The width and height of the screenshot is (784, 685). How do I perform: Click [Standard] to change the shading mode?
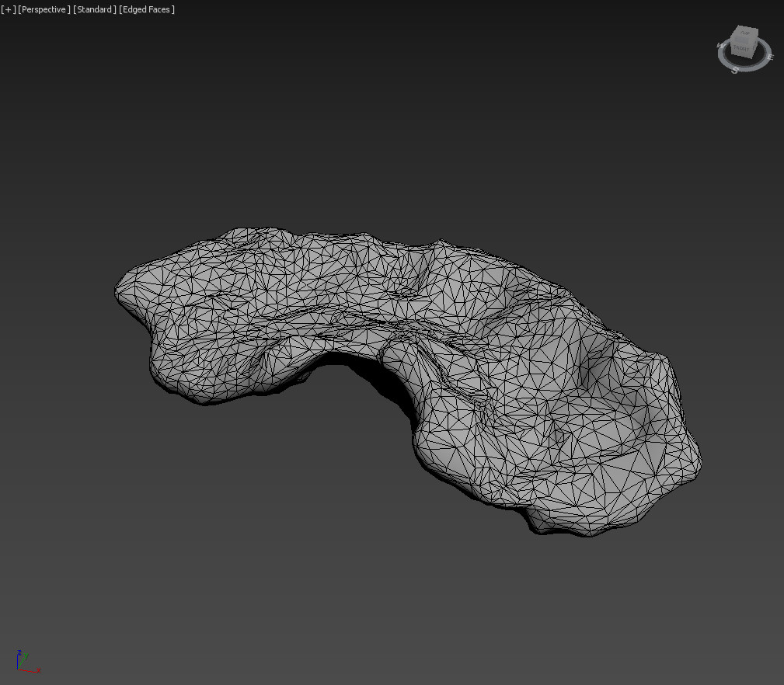tap(95, 9)
